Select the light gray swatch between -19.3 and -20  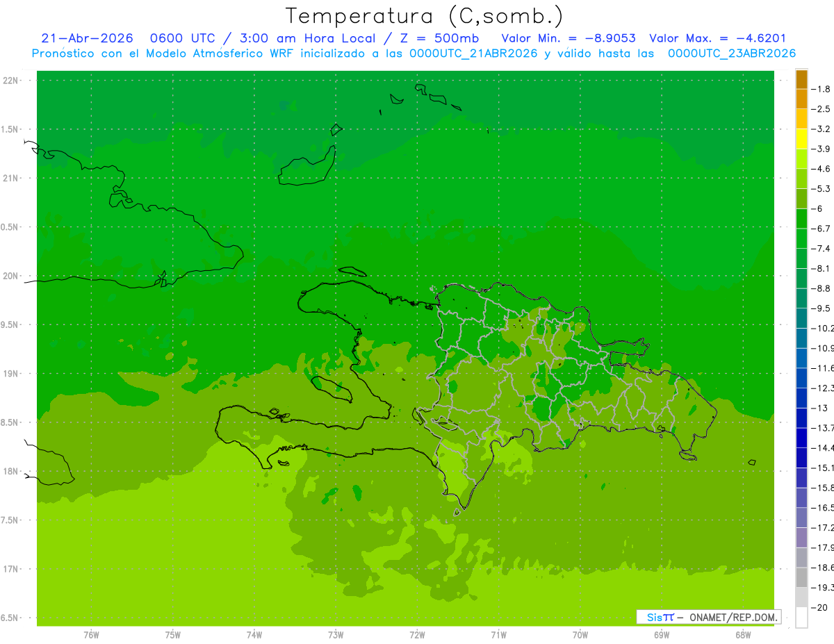801,597
